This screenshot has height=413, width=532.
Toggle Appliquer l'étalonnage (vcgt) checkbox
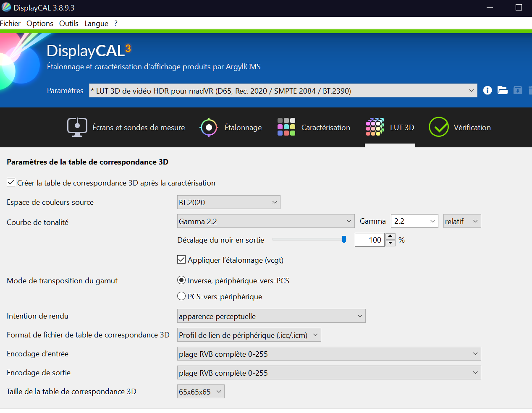coord(181,260)
